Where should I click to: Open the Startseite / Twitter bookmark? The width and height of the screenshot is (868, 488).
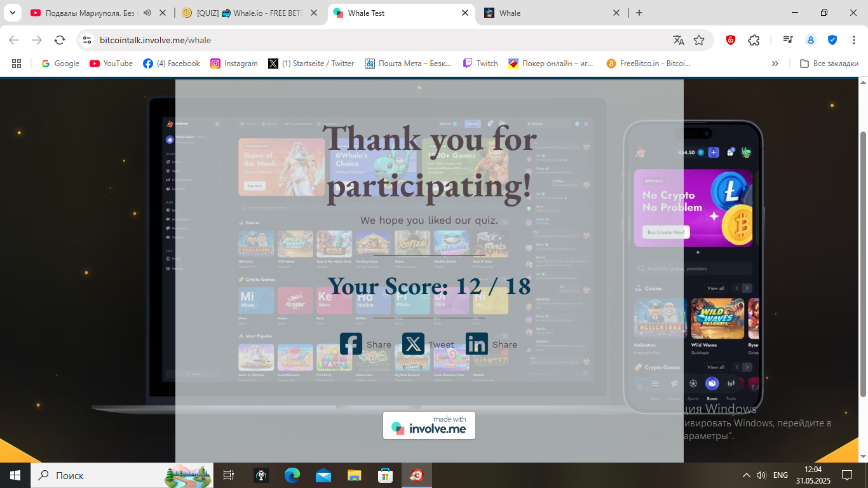point(311,64)
